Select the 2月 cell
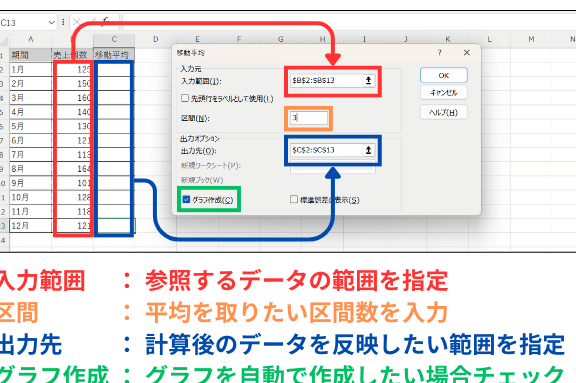 [x=30, y=84]
